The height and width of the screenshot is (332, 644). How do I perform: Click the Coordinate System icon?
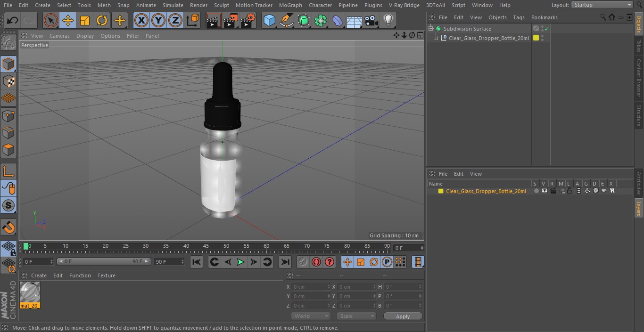pos(193,20)
